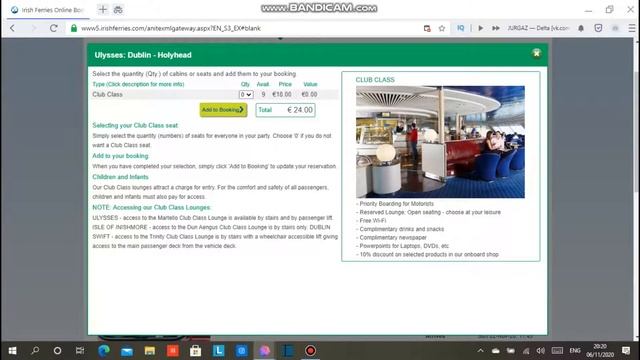The width and height of the screenshot is (640, 360).
Task: Click the secure padlock icon
Action: click(74, 28)
